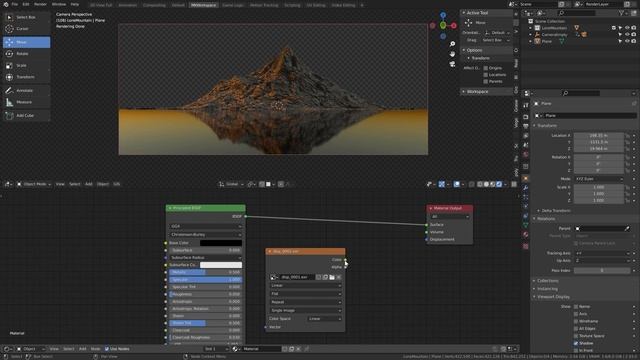Toggle the Use Nodes checkbox

pos(107,349)
